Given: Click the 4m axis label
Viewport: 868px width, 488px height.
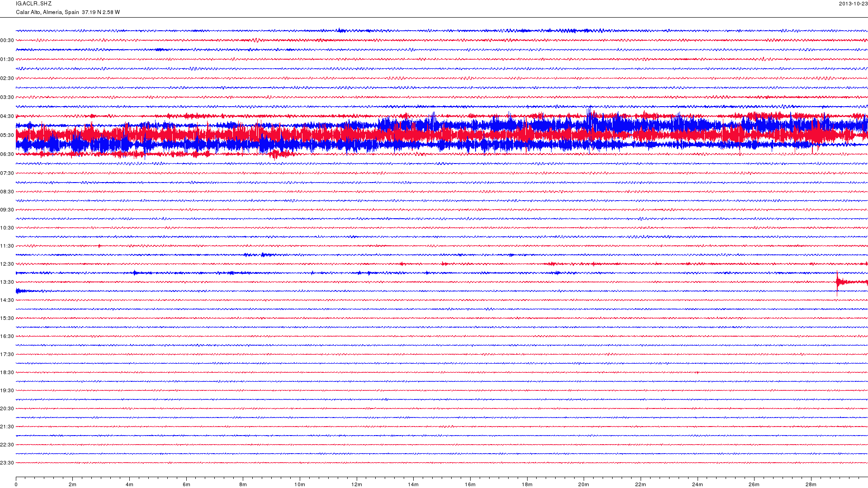Looking at the screenshot, I should 129,485.
